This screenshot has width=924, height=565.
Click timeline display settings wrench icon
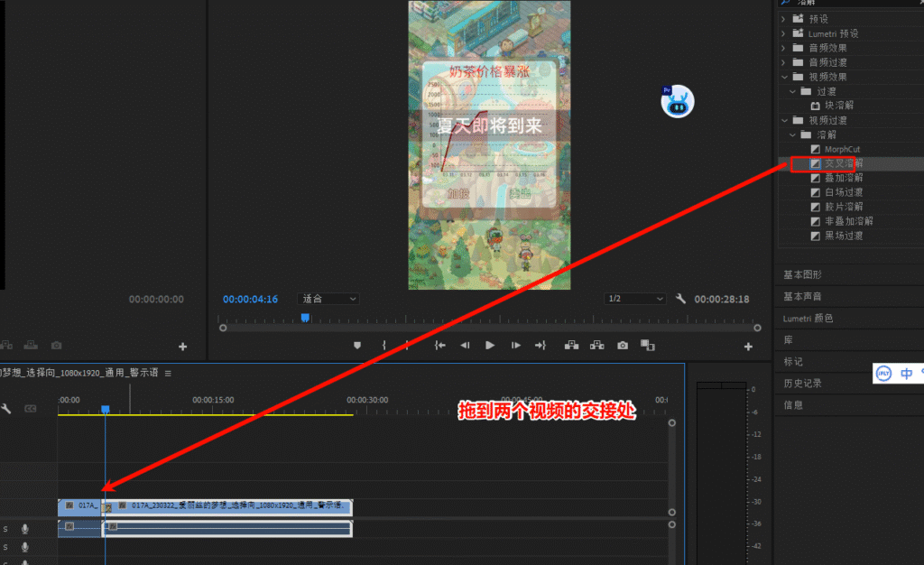6,409
